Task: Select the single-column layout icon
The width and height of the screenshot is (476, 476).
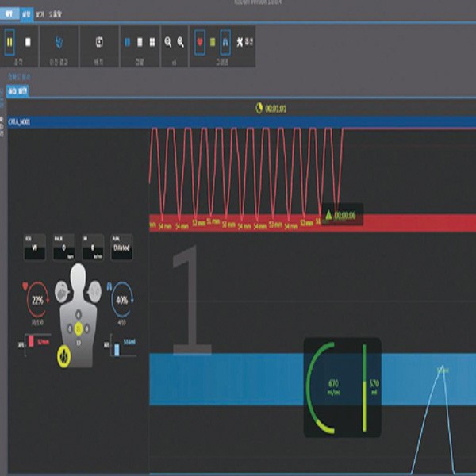Action: tap(128, 40)
